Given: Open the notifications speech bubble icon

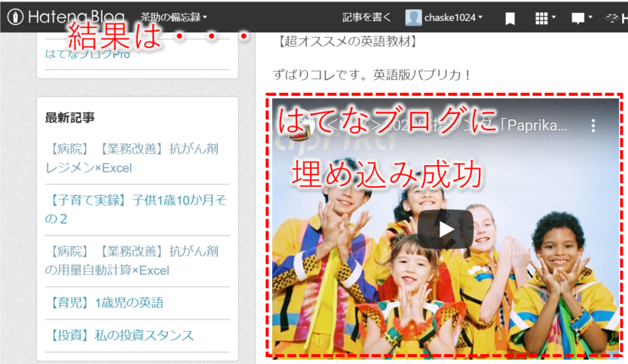Looking at the screenshot, I should point(577,18).
